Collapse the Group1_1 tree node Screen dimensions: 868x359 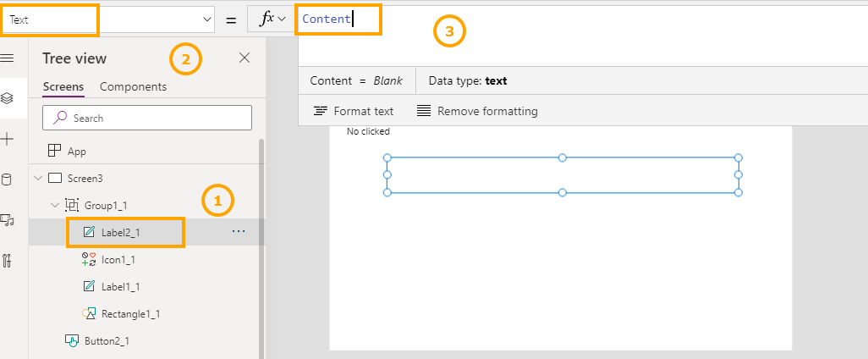(54, 206)
